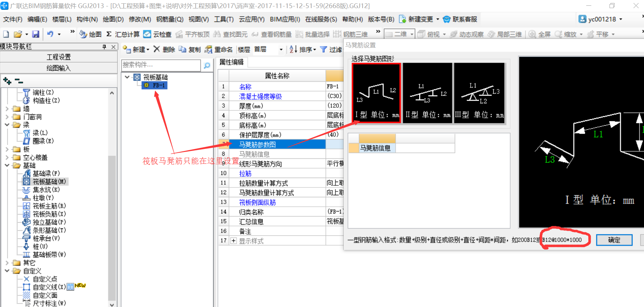The image size is (644, 307).
Task: Select the FB-1 component
Action: pyautogui.click(x=155, y=85)
